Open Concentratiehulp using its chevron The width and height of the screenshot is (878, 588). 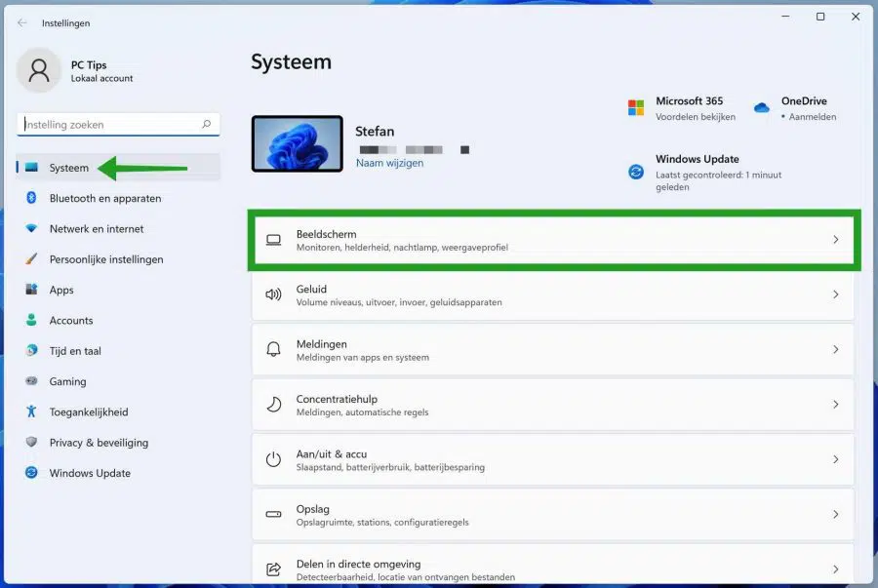(x=835, y=404)
